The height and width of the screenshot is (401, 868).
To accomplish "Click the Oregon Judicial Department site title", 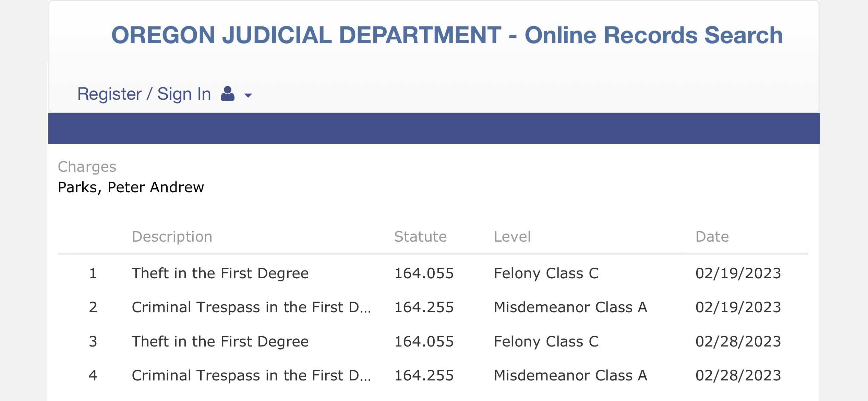I will click(447, 35).
